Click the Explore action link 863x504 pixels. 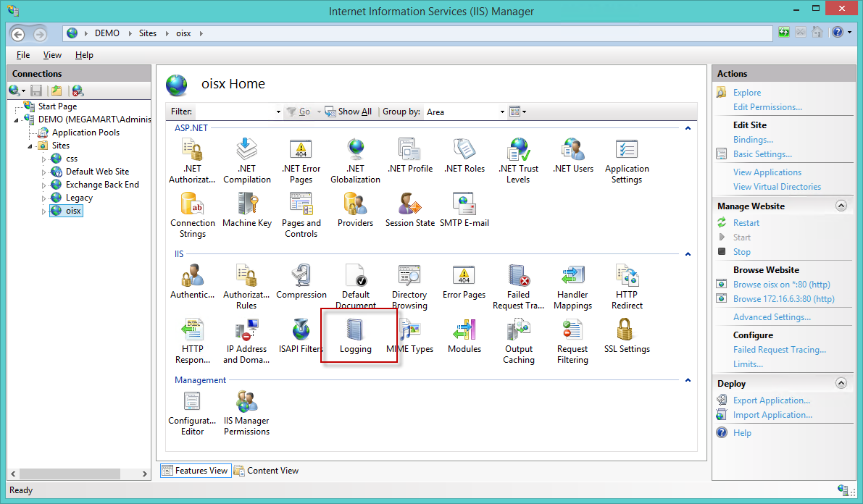pyautogui.click(x=747, y=93)
